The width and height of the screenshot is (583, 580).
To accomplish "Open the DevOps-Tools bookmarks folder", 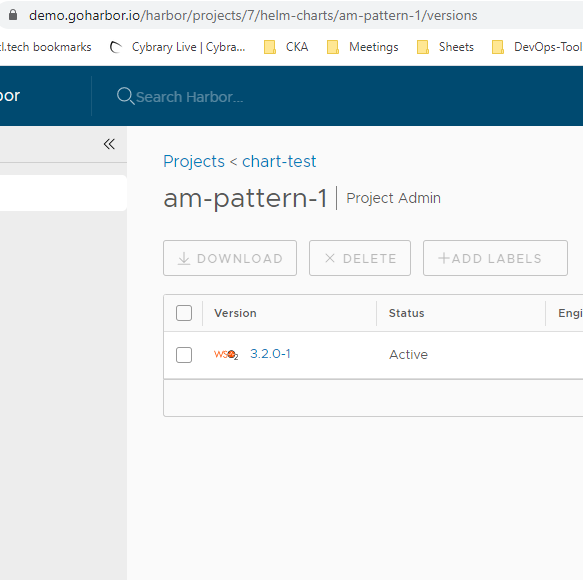I will coord(537,47).
